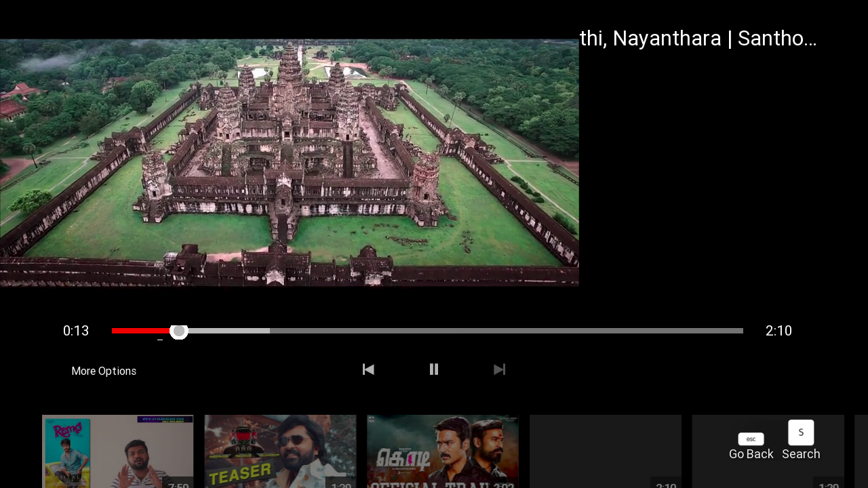Viewport: 868px width, 488px height.
Task: Select the blank thumbnail with 2:10 duration
Action: click(x=605, y=451)
